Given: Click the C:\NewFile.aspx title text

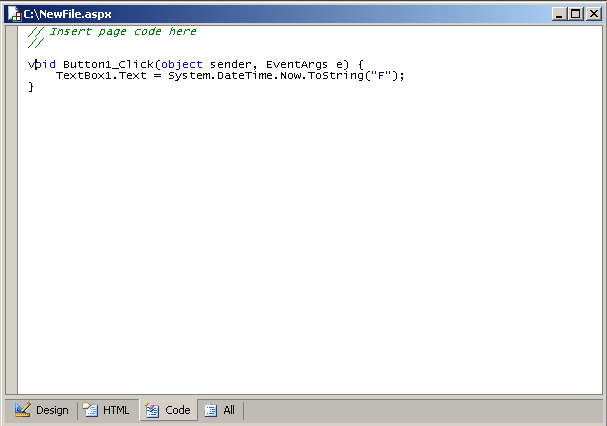Looking at the screenshot, I should tap(67, 14).
